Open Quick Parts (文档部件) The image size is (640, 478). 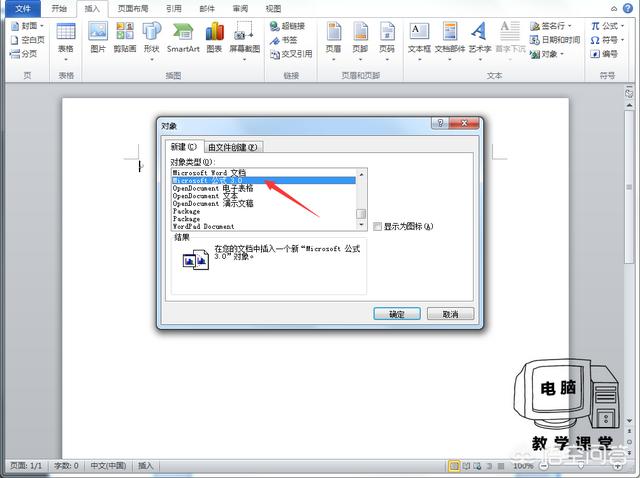point(450,41)
